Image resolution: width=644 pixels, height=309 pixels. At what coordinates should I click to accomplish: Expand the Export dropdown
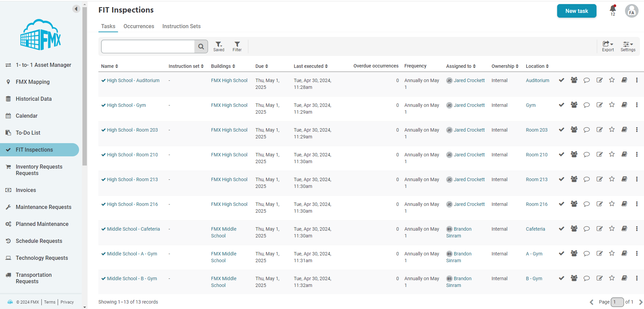(x=608, y=46)
